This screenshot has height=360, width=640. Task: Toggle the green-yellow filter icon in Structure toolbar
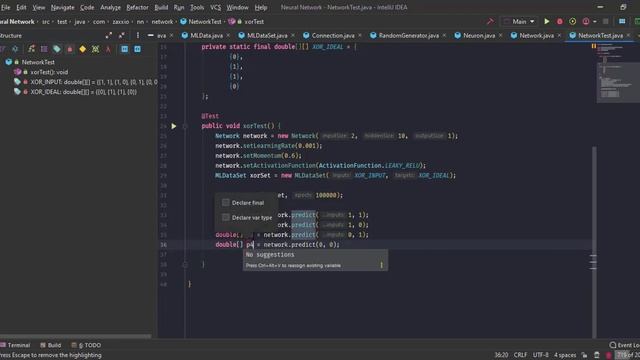tap(95, 49)
